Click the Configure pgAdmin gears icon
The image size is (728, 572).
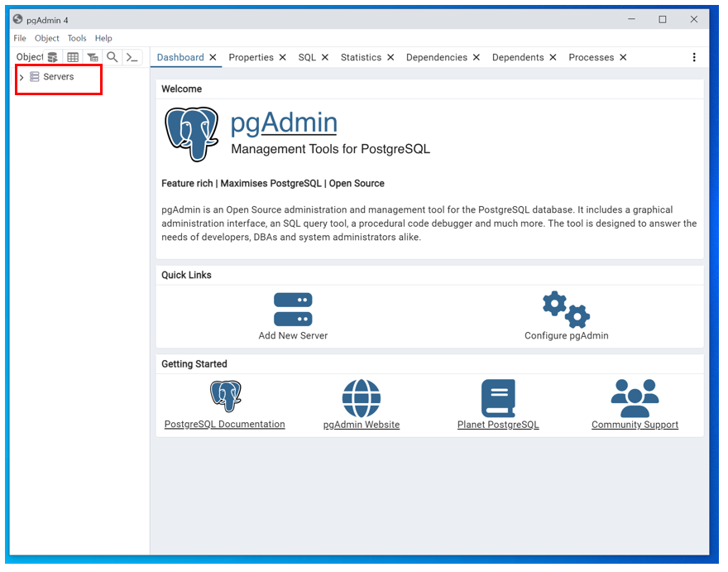click(567, 310)
